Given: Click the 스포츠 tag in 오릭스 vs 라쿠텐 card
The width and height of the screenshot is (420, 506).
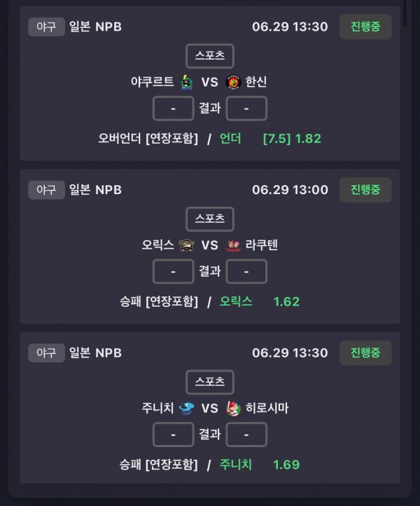Looking at the screenshot, I should [x=210, y=219].
